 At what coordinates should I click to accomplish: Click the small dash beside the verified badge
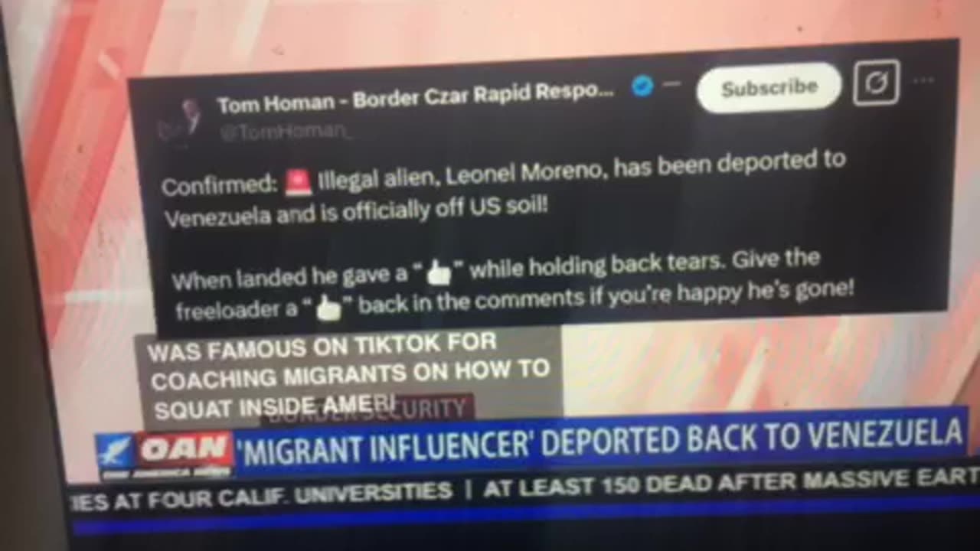671,84
